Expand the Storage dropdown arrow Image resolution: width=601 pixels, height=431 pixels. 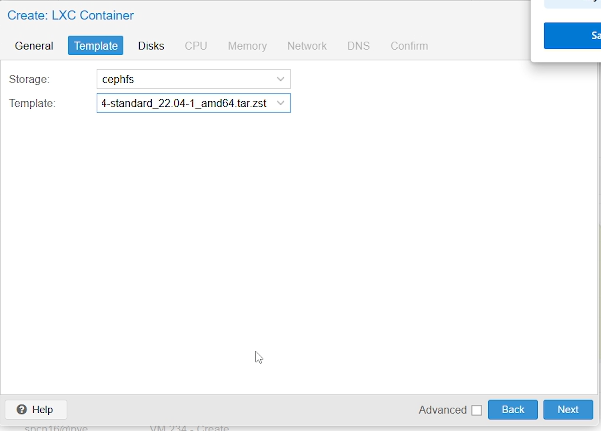click(x=281, y=79)
